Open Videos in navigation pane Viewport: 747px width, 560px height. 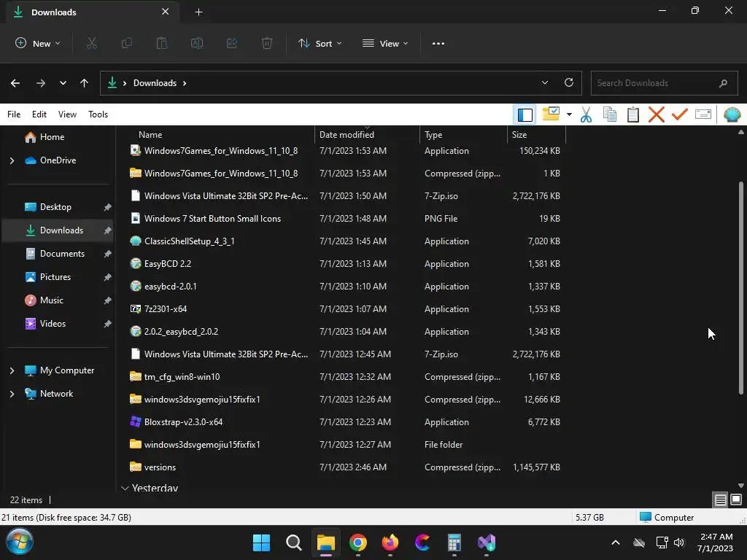[x=53, y=324]
